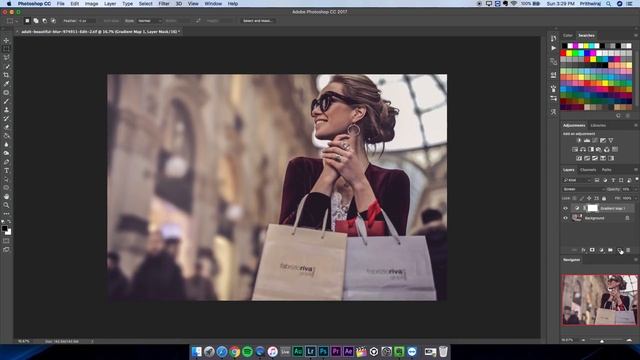
Task: Open Google Chrome from the Dock
Action: pyautogui.click(x=234, y=351)
